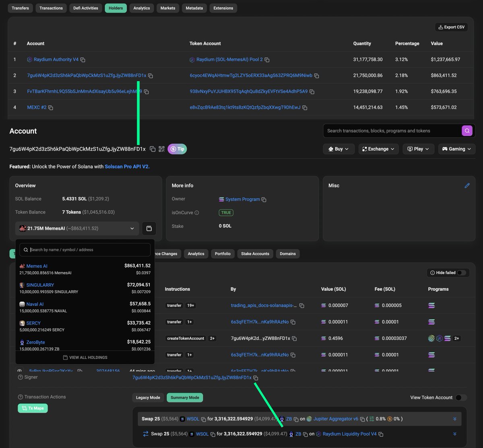Copy token account 6cyoc4EWqAHtmwTg2LZY
Screen dimensions: 483x448
(316, 76)
